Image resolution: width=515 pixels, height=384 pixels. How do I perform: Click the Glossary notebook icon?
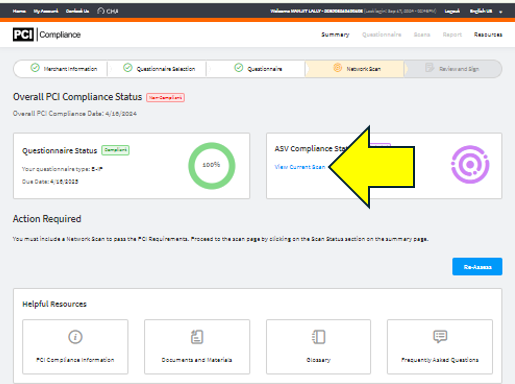[318, 337]
